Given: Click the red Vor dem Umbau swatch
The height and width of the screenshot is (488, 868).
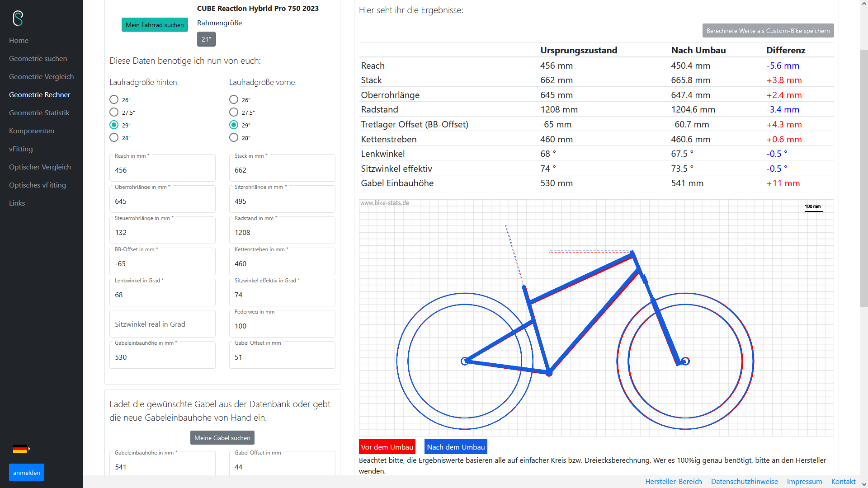Looking at the screenshot, I should (x=387, y=447).
